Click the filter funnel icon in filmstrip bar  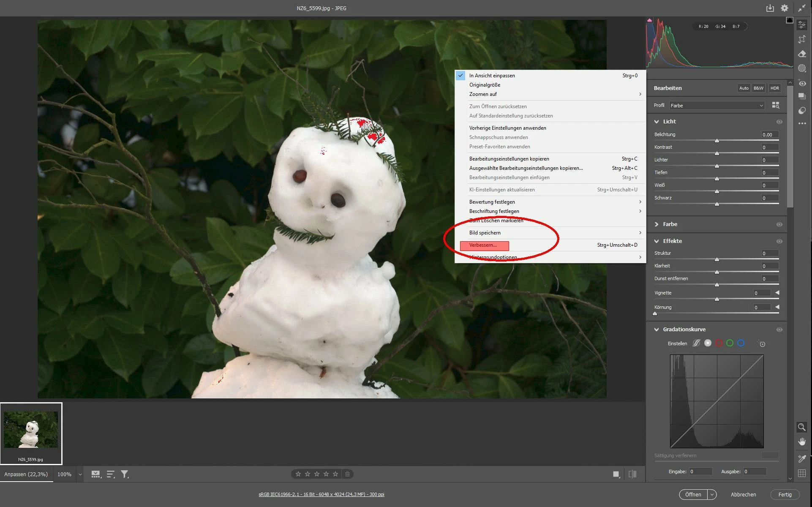pyautogui.click(x=125, y=474)
